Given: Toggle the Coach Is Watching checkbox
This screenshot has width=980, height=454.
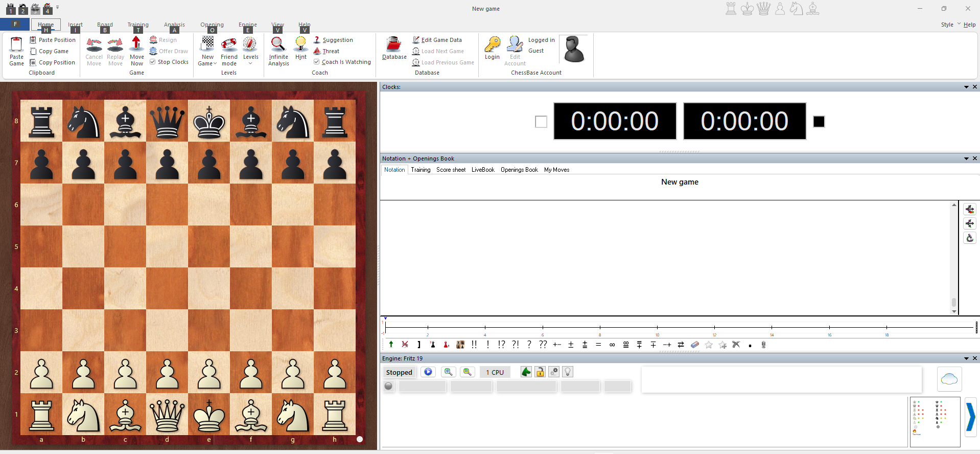Looking at the screenshot, I should [x=316, y=62].
